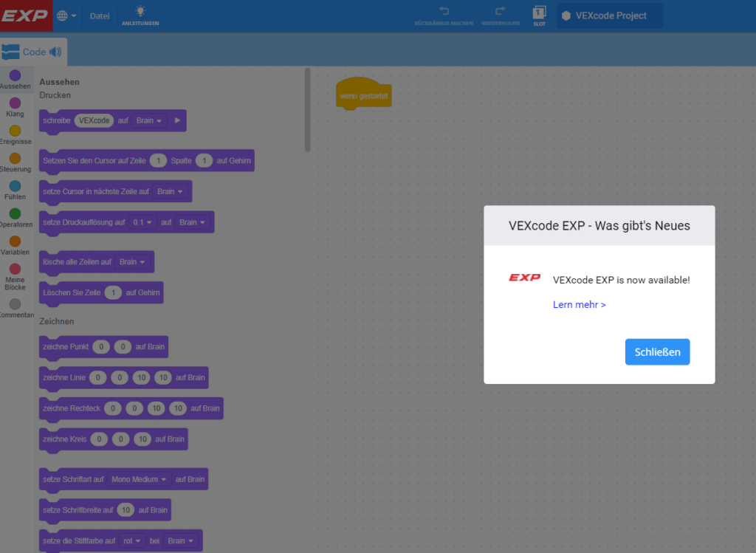Select the Meine Blöcke category

15,277
